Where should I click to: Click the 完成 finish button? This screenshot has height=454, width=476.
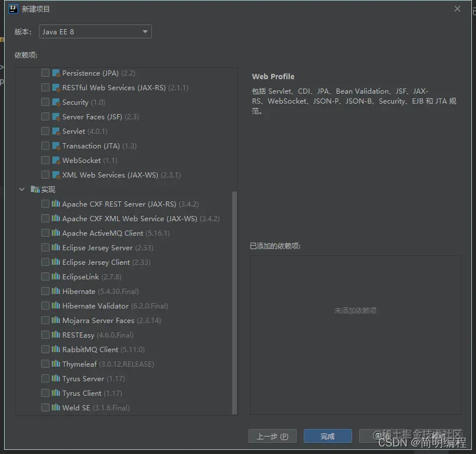(x=328, y=436)
